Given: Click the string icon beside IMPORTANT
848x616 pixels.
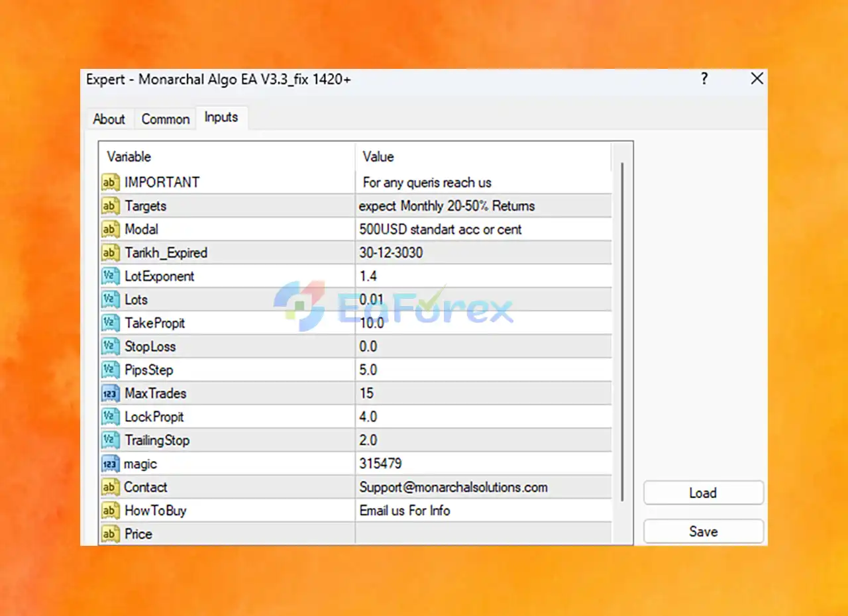Looking at the screenshot, I should coord(110,182).
